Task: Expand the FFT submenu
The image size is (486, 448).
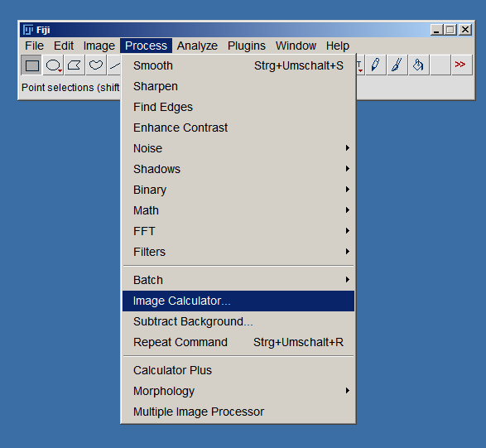Action: click(238, 231)
